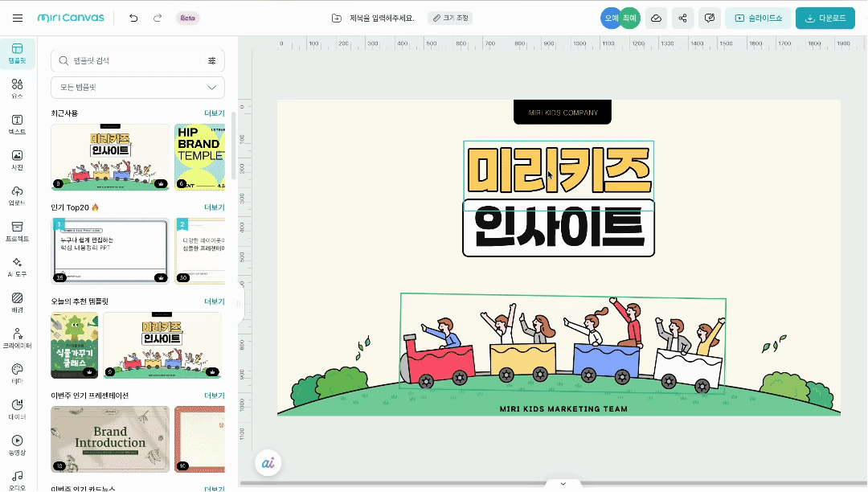Open the 사진 photos sidebar tab

point(18,160)
